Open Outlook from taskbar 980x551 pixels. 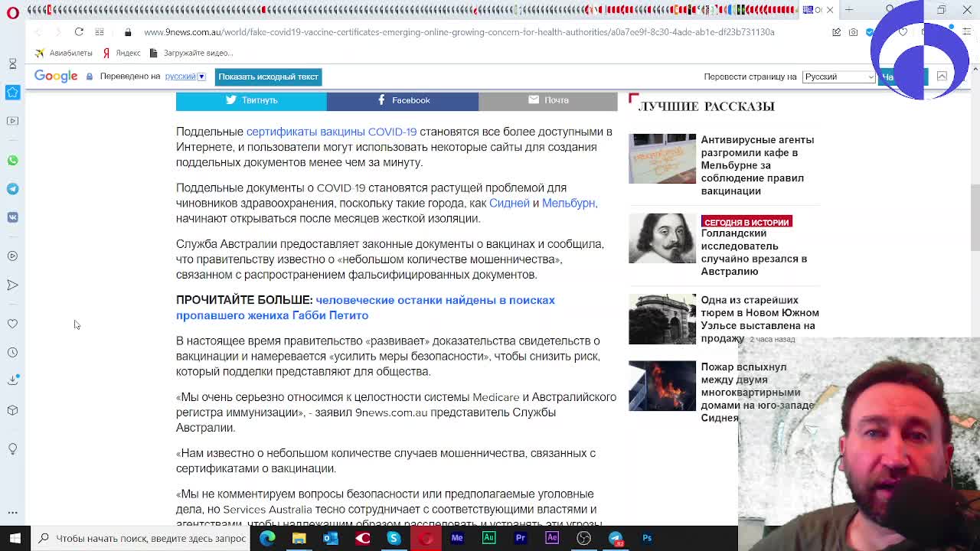coord(331,538)
